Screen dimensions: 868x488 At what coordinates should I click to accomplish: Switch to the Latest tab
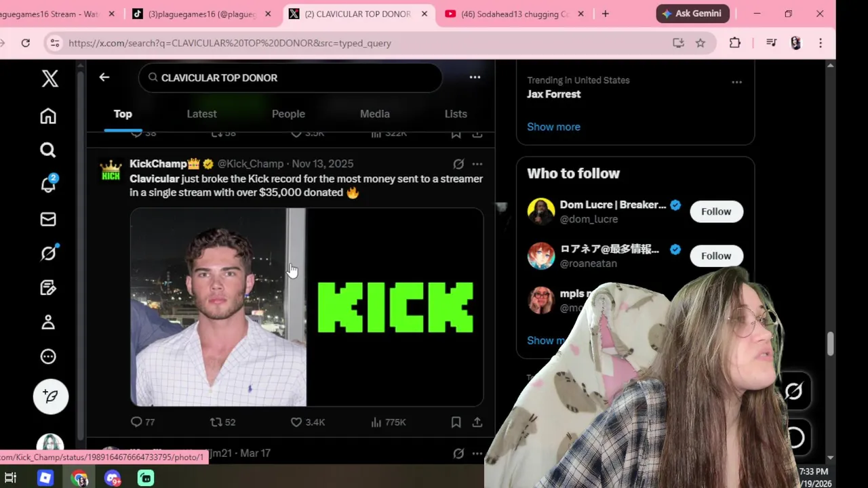click(x=201, y=114)
